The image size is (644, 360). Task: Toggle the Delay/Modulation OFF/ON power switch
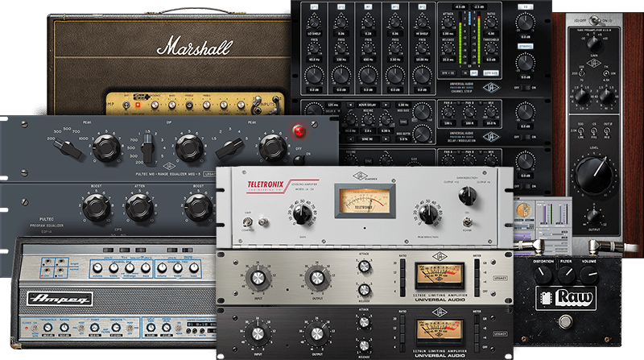click(x=526, y=137)
